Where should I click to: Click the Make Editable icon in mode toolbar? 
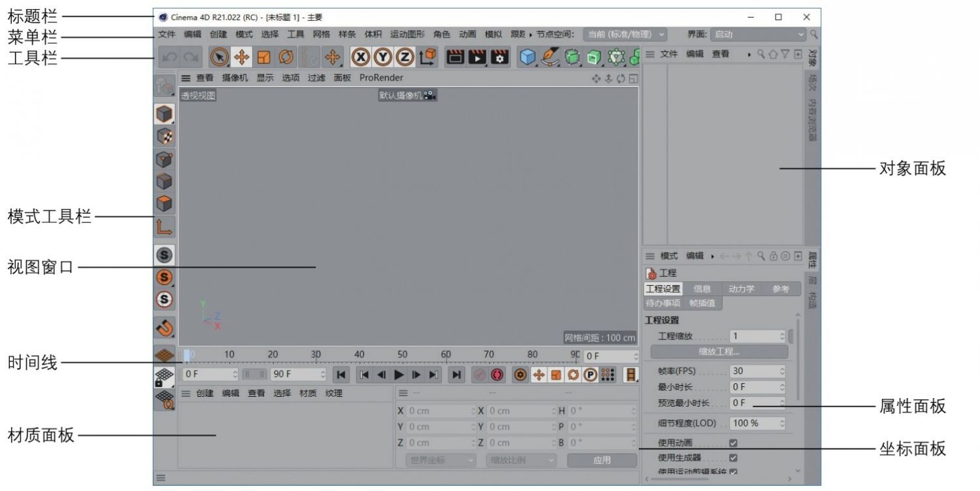coord(164,87)
